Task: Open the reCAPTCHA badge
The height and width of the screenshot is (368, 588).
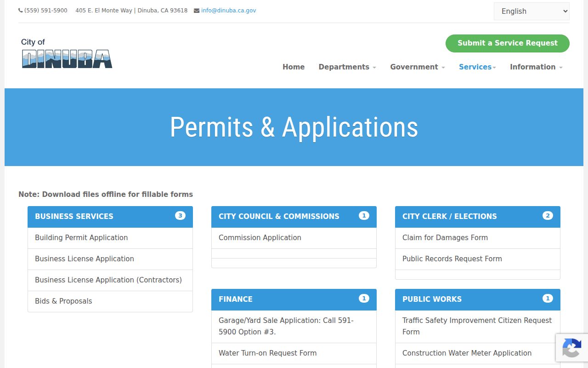Action: (572, 347)
